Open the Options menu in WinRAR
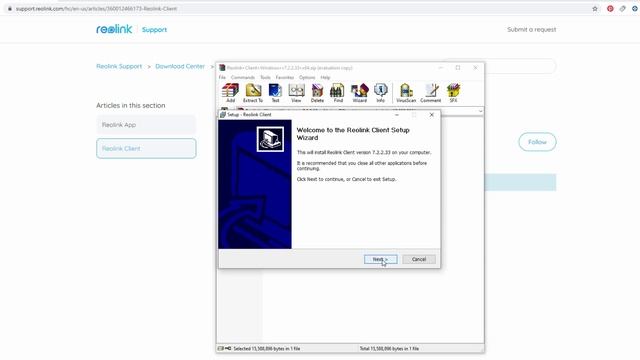Screen dimensions: 640x360 [x=307, y=77]
